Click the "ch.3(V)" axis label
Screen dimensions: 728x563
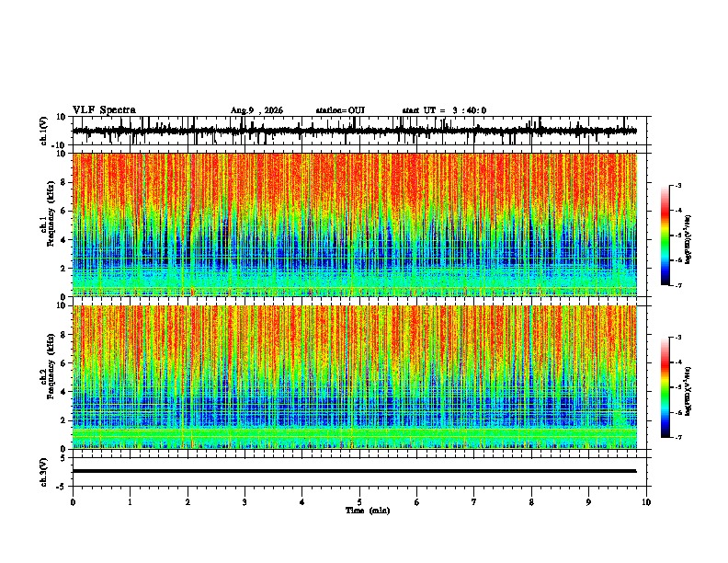click(x=44, y=472)
